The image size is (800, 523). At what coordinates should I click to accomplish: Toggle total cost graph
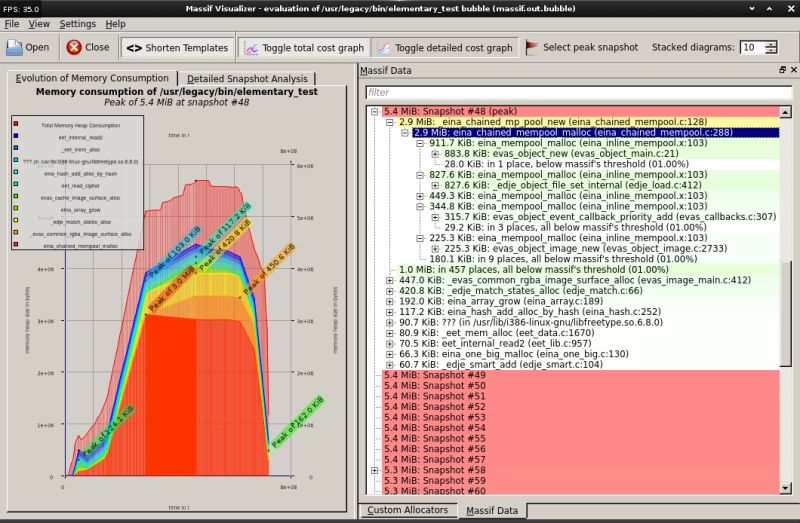(304, 47)
